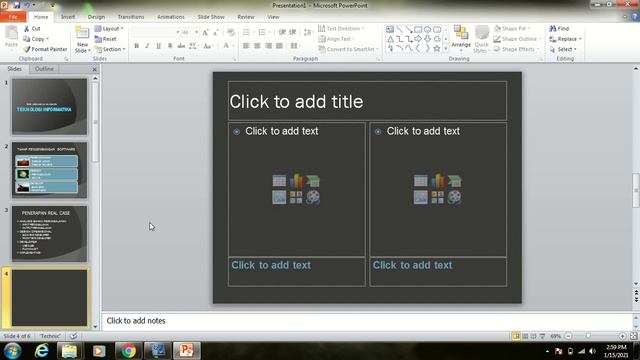Insert Media Clip icon in left placeholder
Viewport: 640px width, 360px height.
[x=313, y=197]
